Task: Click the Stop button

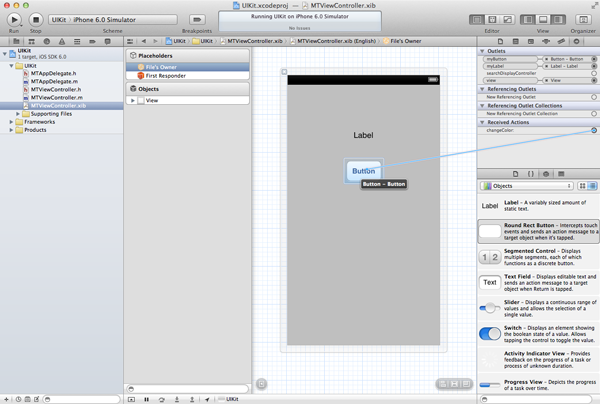Action: [36, 20]
